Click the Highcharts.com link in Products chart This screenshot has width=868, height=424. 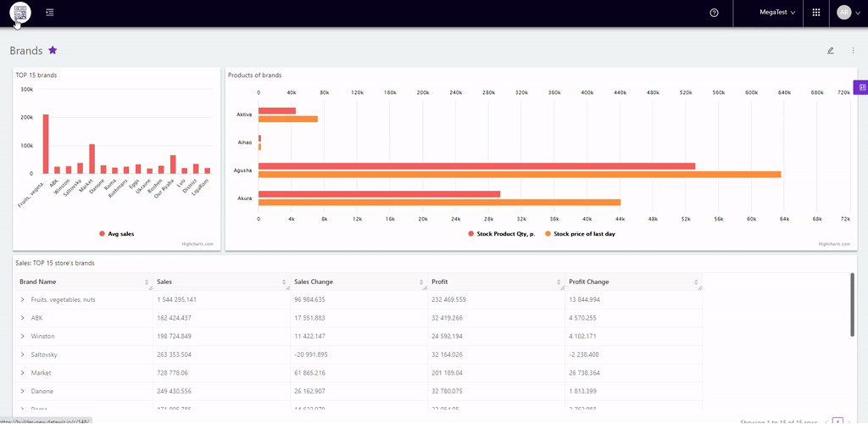point(834,244)
